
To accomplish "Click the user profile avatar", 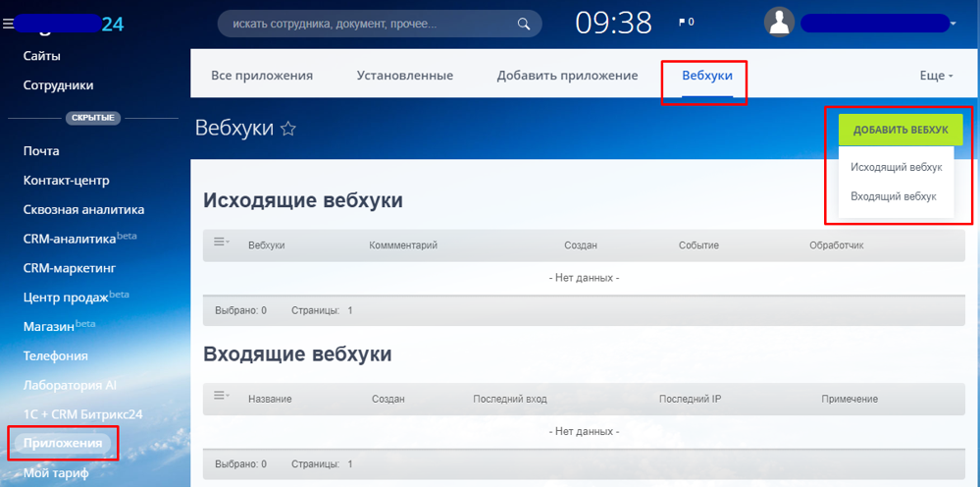I will coord(779,23).
